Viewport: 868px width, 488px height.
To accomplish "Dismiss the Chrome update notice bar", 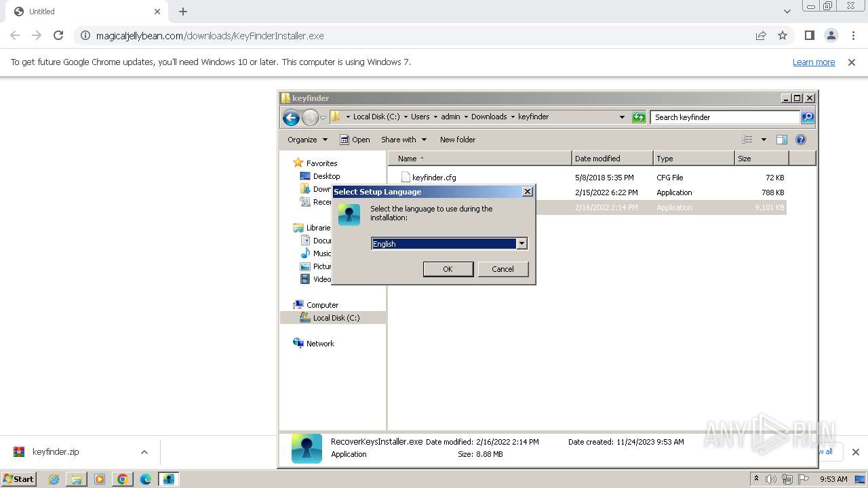I will (852, 62).
